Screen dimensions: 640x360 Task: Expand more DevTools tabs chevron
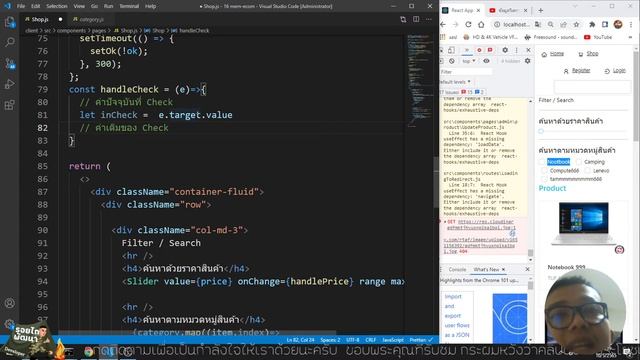coord(467,50)
